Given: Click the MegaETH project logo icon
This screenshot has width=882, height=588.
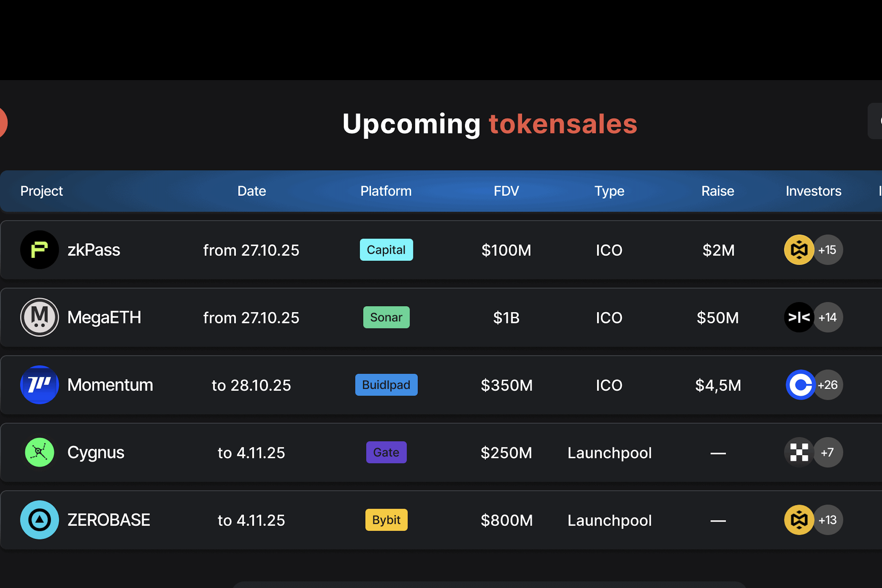Looking at the screenshot, I should pos(39,317).
